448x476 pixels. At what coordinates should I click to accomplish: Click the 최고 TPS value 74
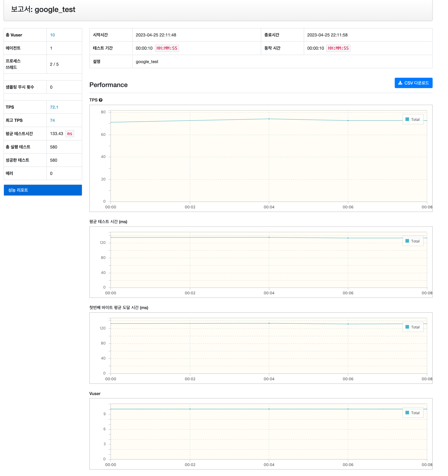click(x=52, y=120)
